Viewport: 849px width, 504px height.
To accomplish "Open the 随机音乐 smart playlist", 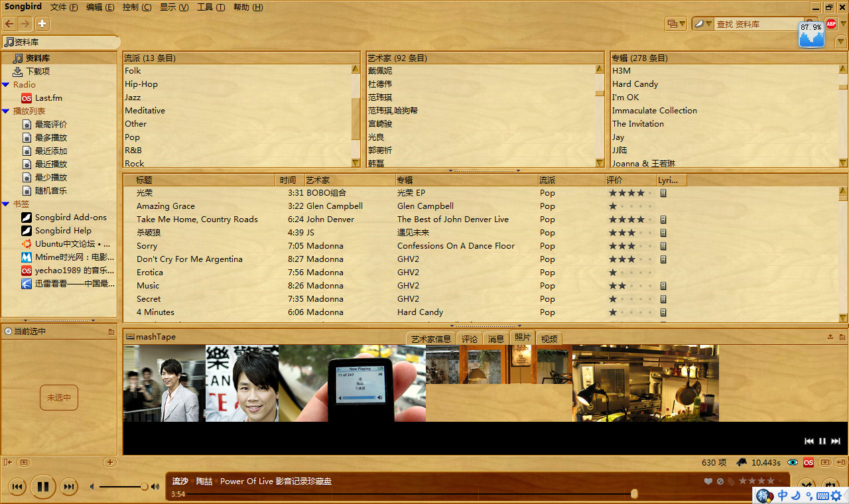I will click(x=51, y=190).
